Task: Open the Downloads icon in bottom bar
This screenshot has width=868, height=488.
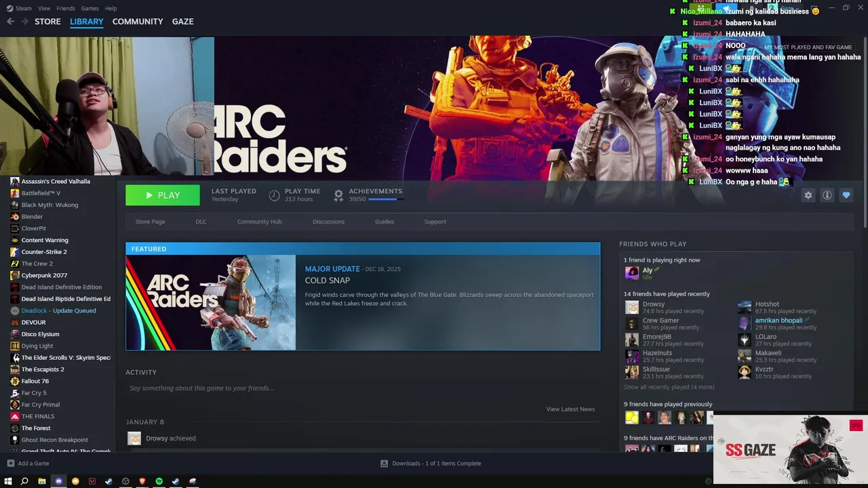Action: pyautogui.click(x=384, y=464)
